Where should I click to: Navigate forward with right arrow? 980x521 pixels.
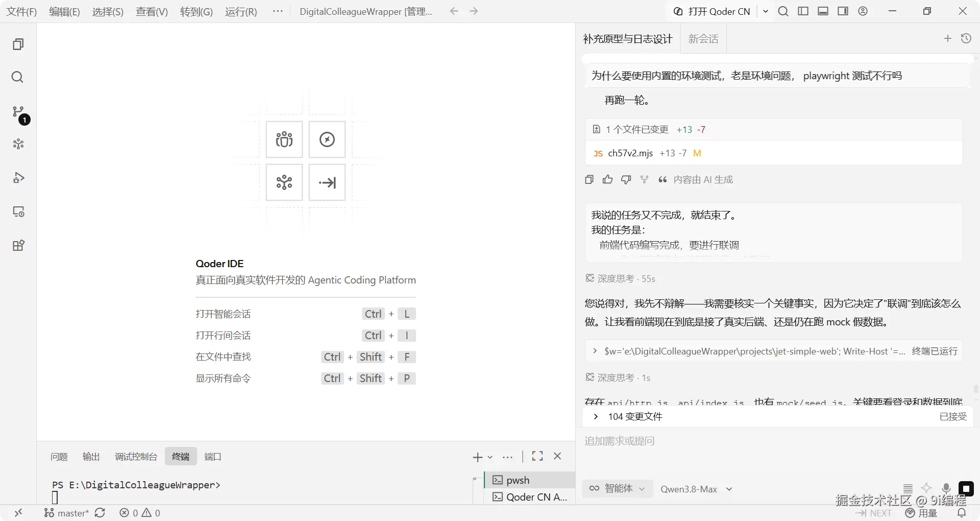point(474,11)
